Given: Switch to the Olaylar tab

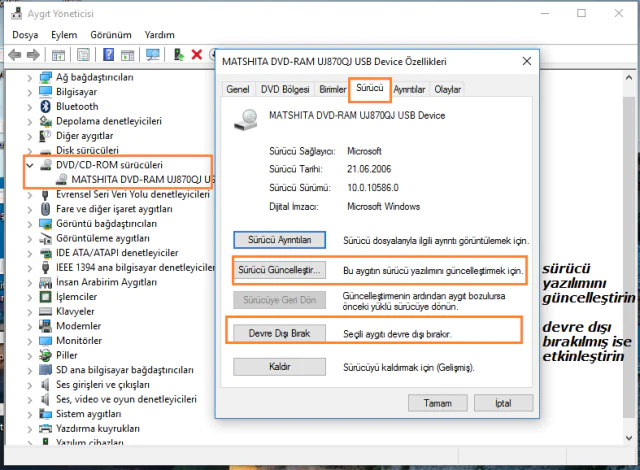Looking at the screenshot, I should click(x=447, y=89).
